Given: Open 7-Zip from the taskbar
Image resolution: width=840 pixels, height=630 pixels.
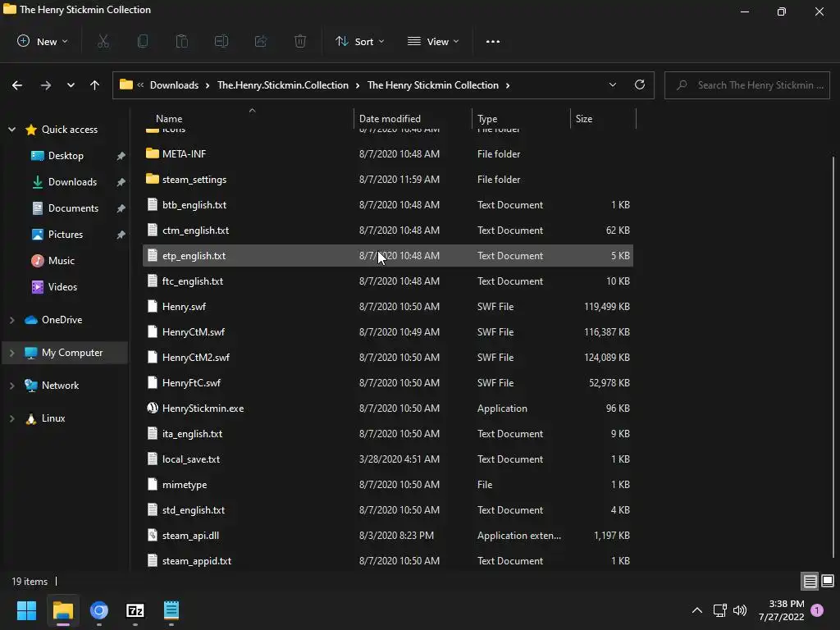Looking at the screenshot, I should click(135, 610).
